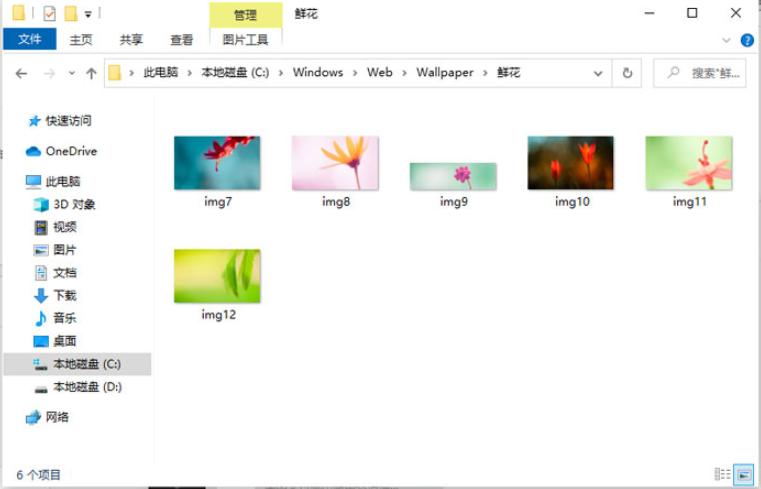Switch to the 查看 ribbon tab
Image resolution: width=761 pixels, height=489 pixels.
[x=182, y=40]
